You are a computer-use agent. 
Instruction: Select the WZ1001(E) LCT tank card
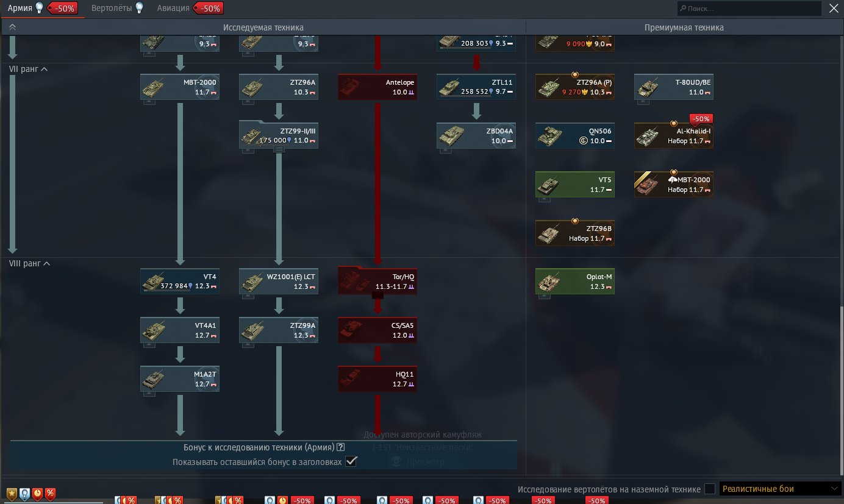point(279,281)
